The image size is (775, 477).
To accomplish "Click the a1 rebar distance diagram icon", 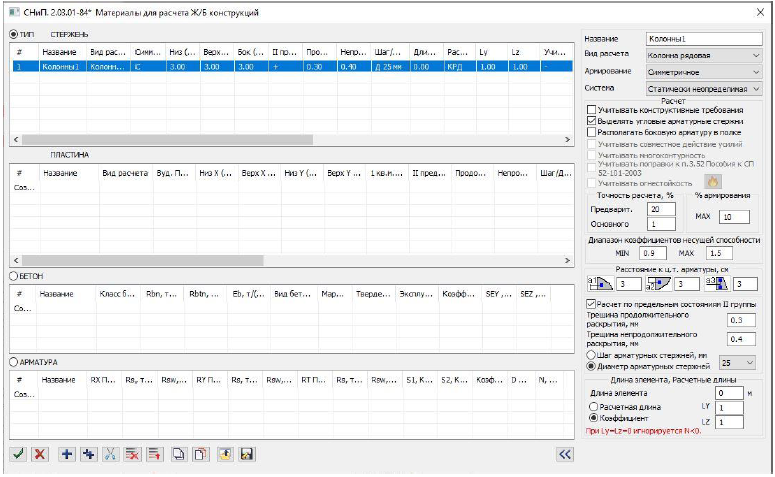I will tap(600, 283).
